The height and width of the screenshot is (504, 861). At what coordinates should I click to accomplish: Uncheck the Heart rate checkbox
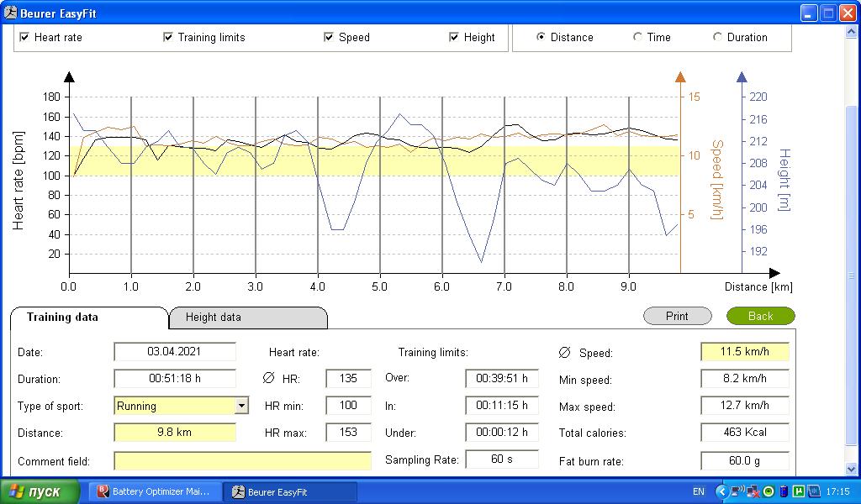click(24, 37)
